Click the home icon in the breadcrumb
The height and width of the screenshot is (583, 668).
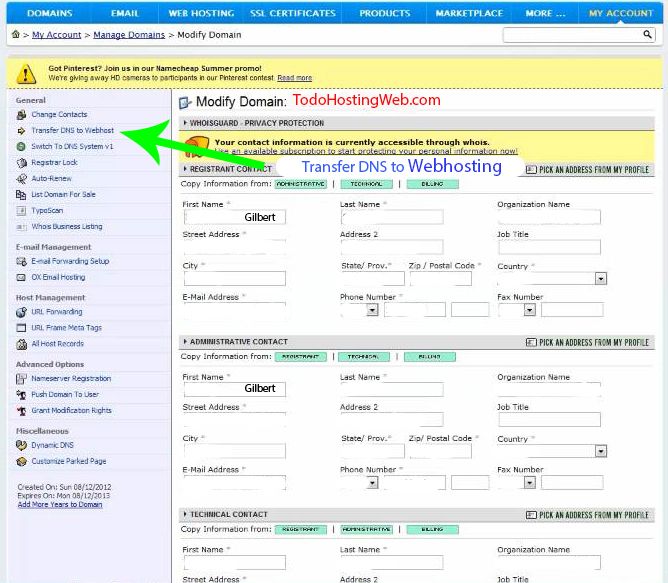(x=16, y=35)
